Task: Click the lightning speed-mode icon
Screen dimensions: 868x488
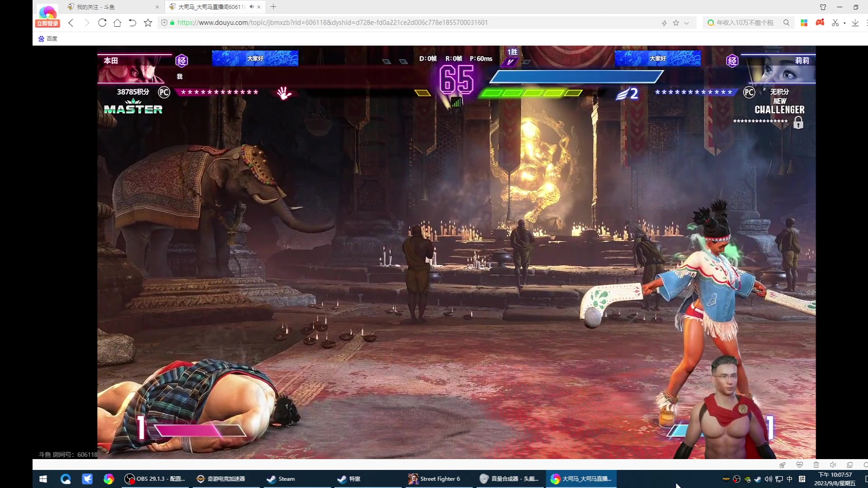Action: (x=664, y=23)
